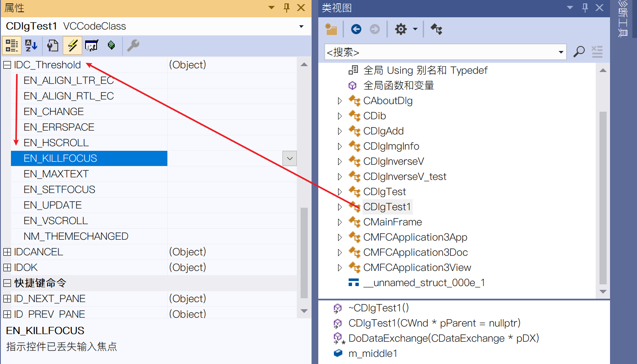Select 全局 Using 别名和 Typedef item
Image resolution: width=637 pixels, height=364 pixels.
click(x=425, y=70)
